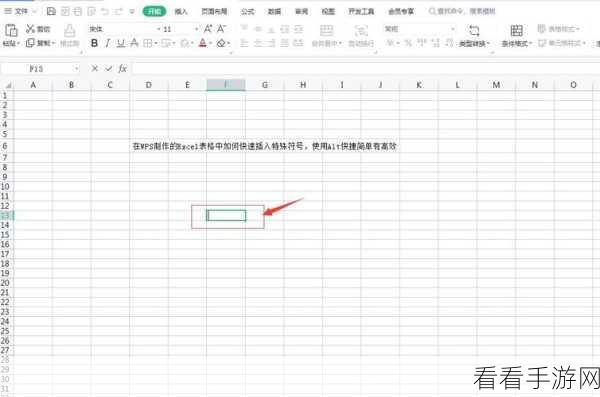Click the Redo arrow icon

tap(118, 11)
